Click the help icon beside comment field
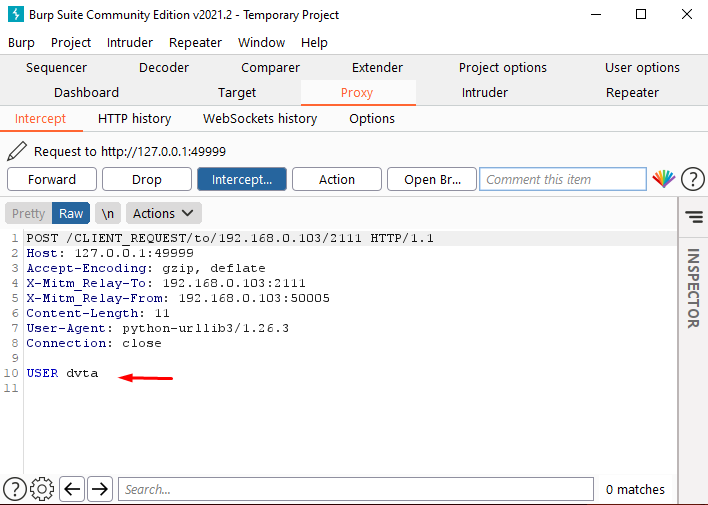 tap(693, 179)
